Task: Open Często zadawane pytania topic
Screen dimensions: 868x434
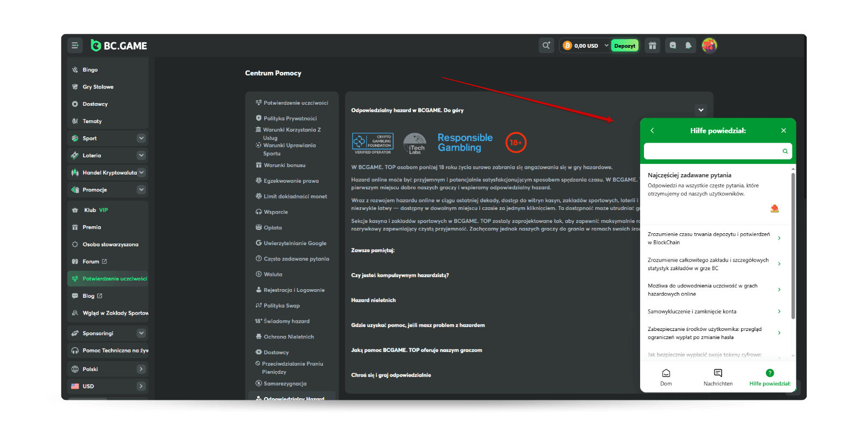Action: click(292, 259)
